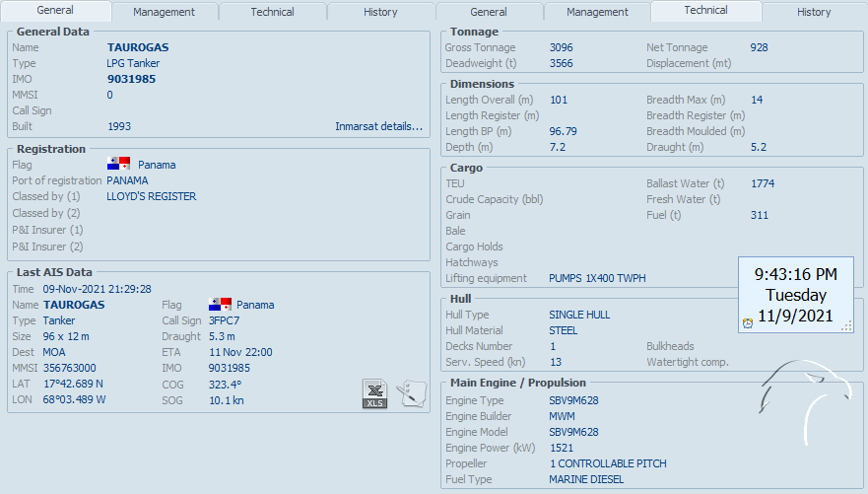Click the Length Overall value 101
Image resolution: width=868 pixels, height=494 pixels.
[559, 100]
